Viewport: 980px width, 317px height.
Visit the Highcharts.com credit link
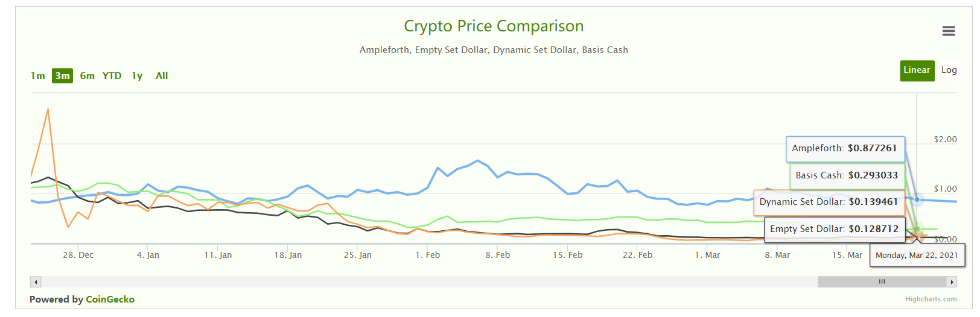931,299
